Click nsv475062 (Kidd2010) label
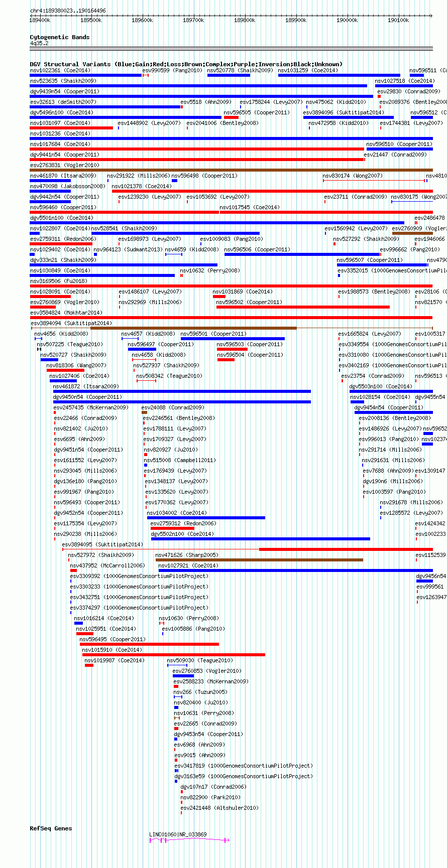Image resolution: width=447 pixels, height=868 pixels. (336, 102)
